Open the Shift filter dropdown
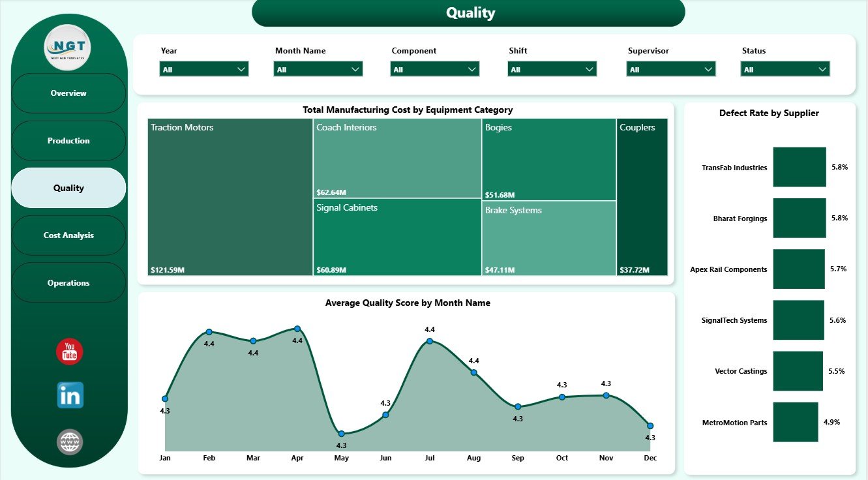The image size is (868, 480). [x=552, y=69]
